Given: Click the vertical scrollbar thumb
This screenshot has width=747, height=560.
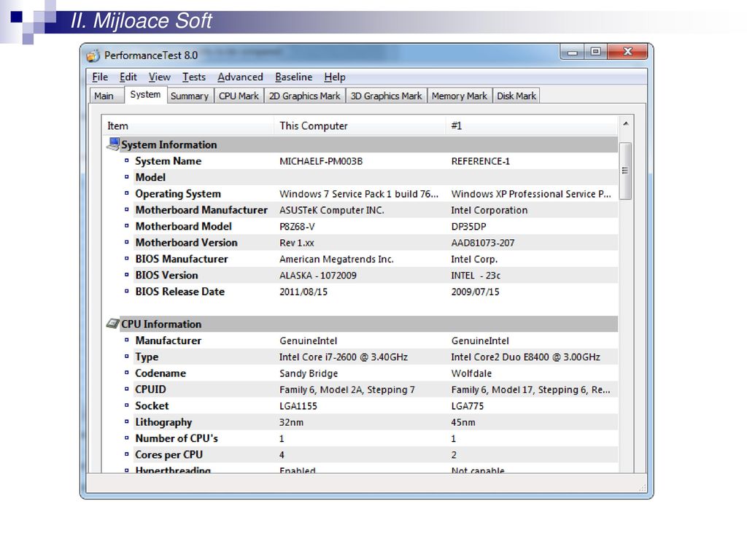Looking at the screenshot, I should coord(625,171).
